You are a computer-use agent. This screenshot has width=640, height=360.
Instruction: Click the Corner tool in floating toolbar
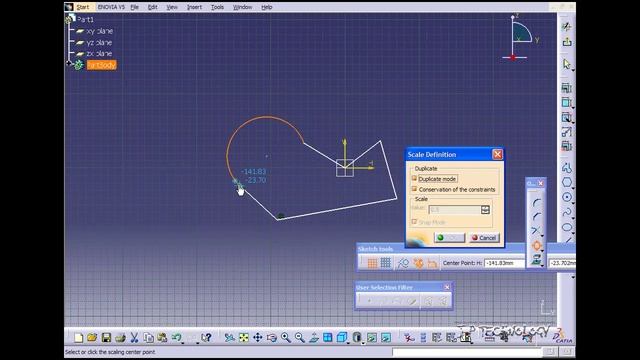click(x=536, y=202)
